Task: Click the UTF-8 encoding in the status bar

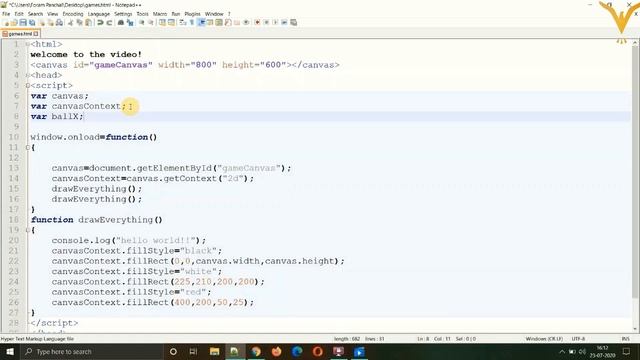Action: [578, 339]
